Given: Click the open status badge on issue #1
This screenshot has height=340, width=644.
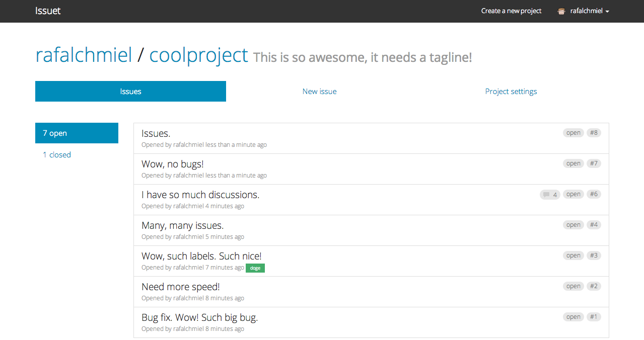Looking at the screenshot, I should click(x=574, y=317).
